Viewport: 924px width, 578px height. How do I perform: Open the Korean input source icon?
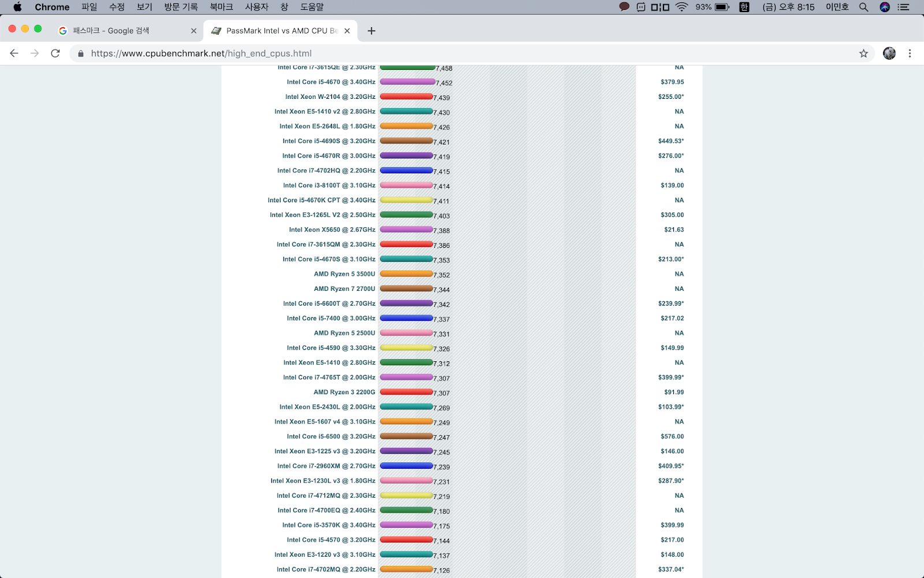coord(744,7)
